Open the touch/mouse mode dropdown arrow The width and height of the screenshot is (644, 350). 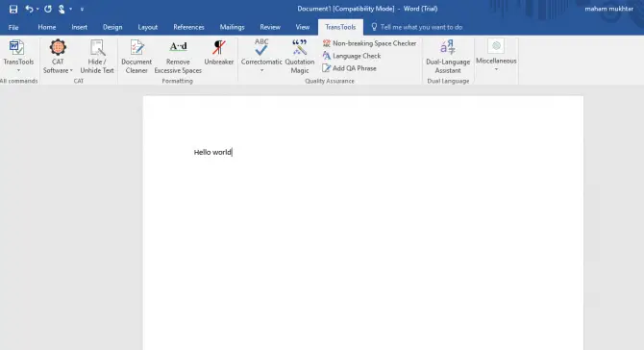pos(70,9)
